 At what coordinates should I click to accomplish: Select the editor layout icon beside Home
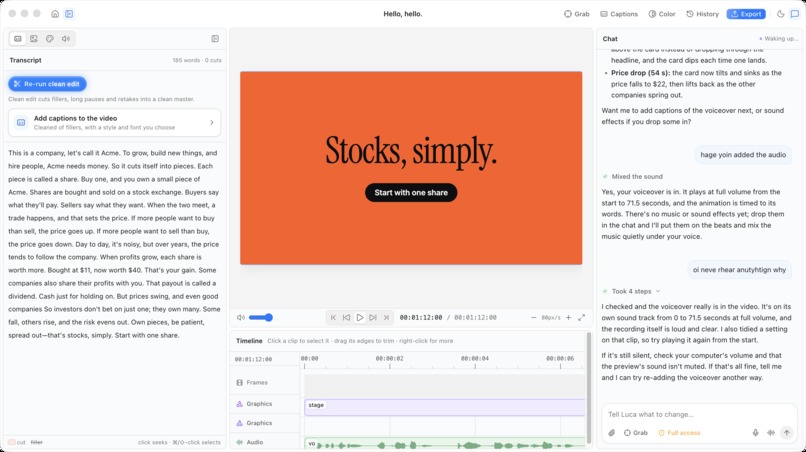click(x=69, y=14)
